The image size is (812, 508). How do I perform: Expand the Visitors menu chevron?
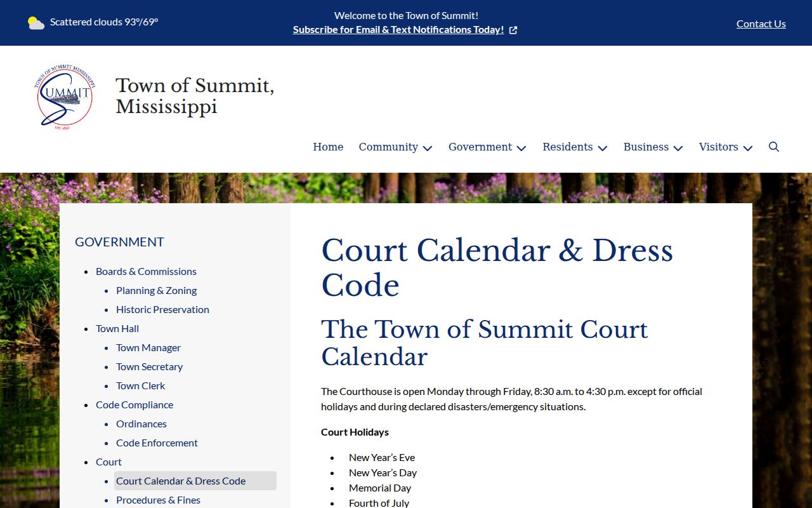pyautogui.click(x=748, y=148)
